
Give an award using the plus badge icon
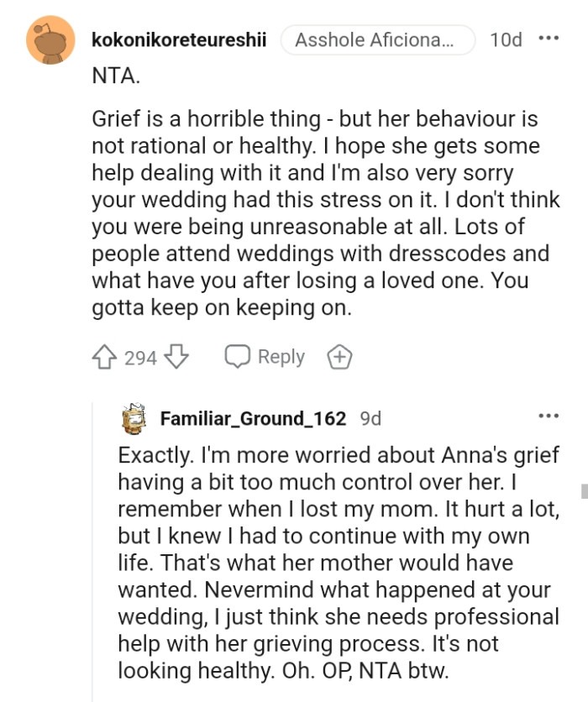pyautogui.click(x=339, y=358)
